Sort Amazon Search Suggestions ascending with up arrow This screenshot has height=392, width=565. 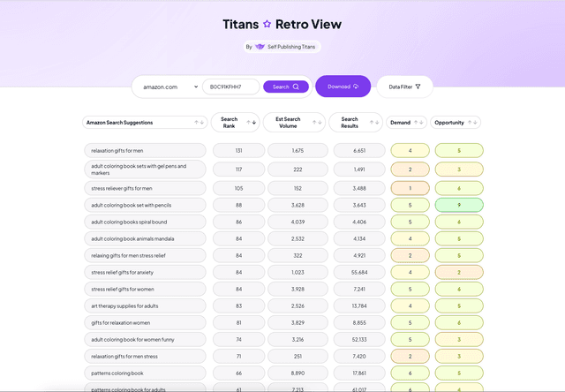tap(196, 123)
